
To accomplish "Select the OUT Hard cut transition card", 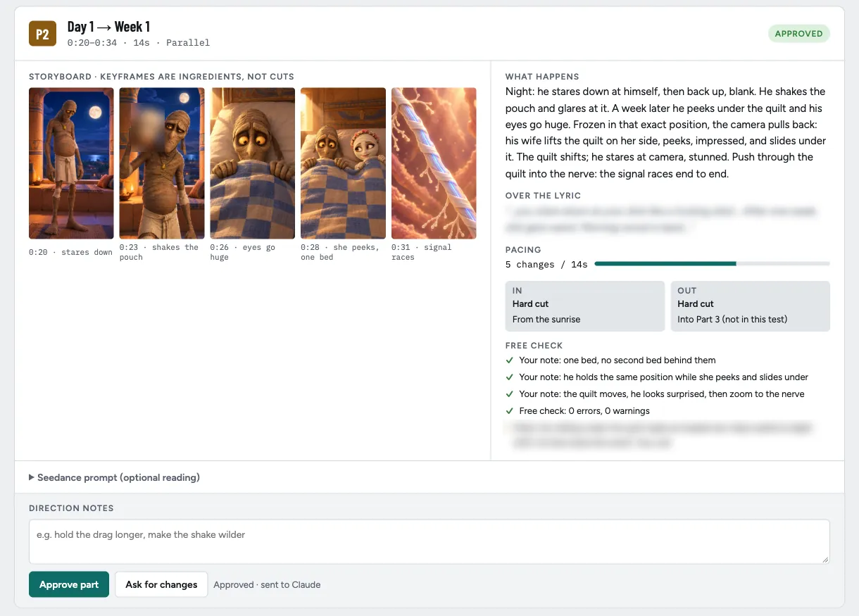I will pyautogui.click(x=751, y=306).
